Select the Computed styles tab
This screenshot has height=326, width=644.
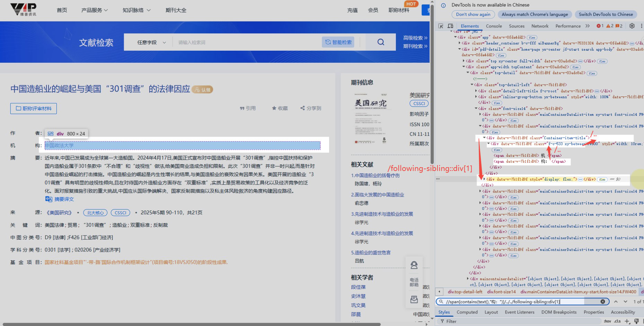click(467, 312)
